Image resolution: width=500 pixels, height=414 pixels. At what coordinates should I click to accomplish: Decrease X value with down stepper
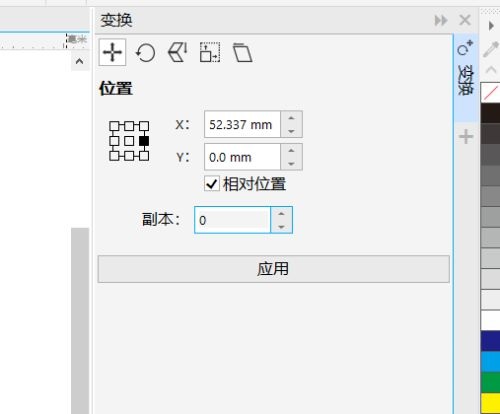pos(291,131)
